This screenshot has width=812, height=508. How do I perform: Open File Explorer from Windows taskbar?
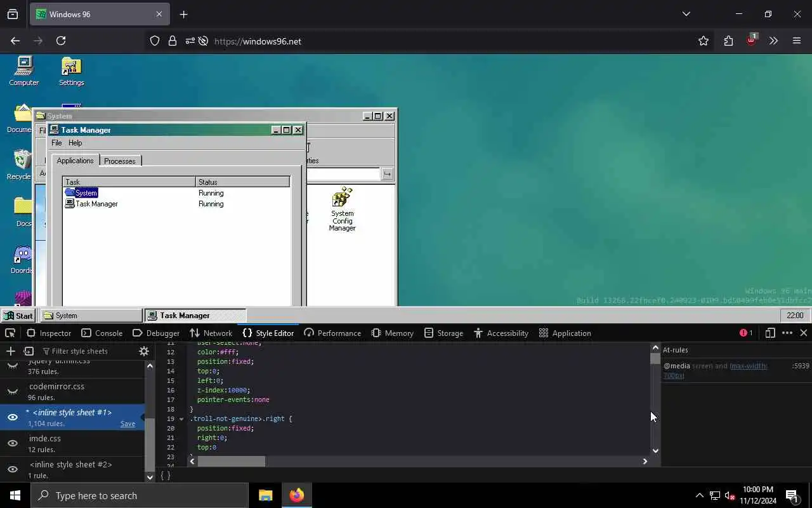[265, 495]
